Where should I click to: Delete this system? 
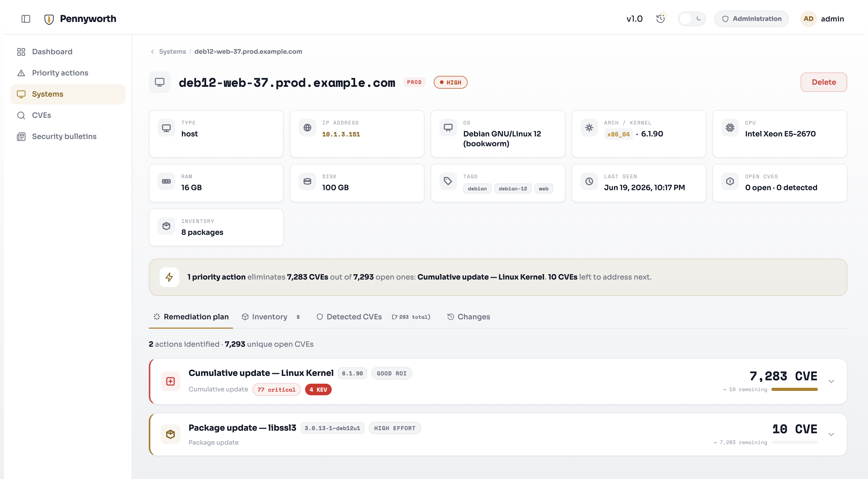[824, 82]
